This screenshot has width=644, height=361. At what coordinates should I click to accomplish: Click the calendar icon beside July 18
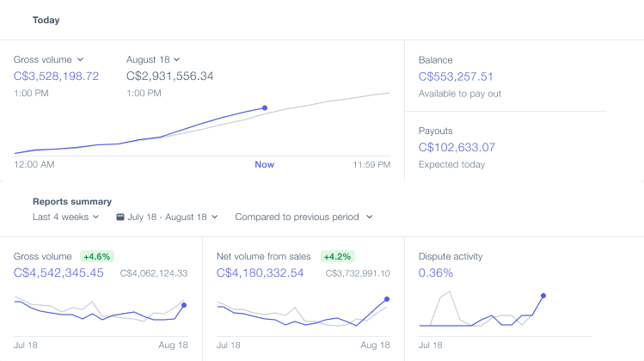click(x=120, y=217)
